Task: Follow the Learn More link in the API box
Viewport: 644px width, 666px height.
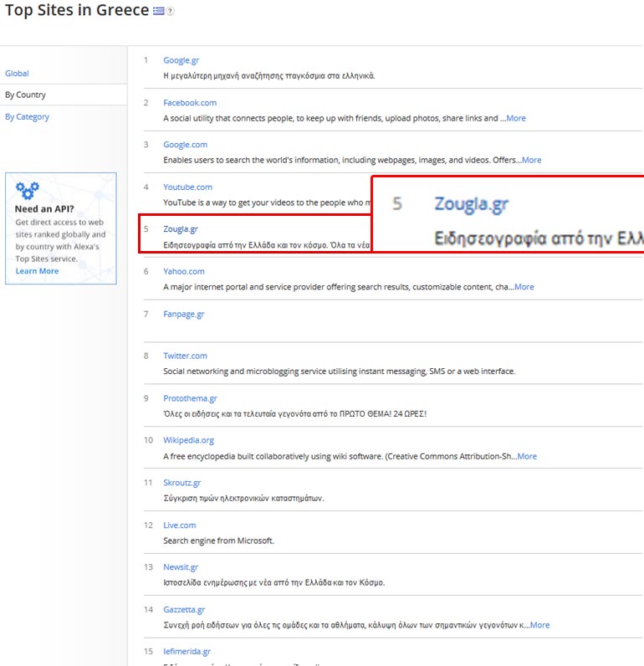Action: point(37,271)
